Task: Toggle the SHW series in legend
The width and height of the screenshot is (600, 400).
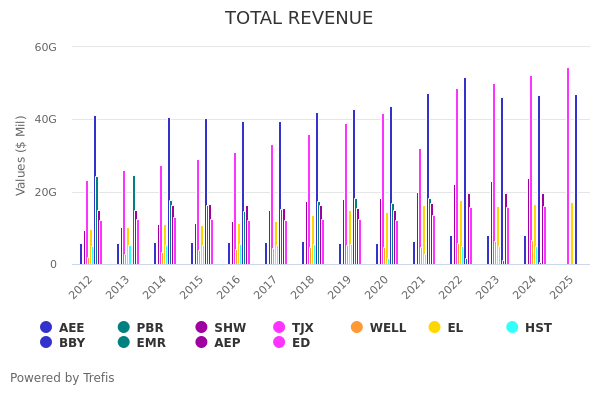Action: coord(202,327)
